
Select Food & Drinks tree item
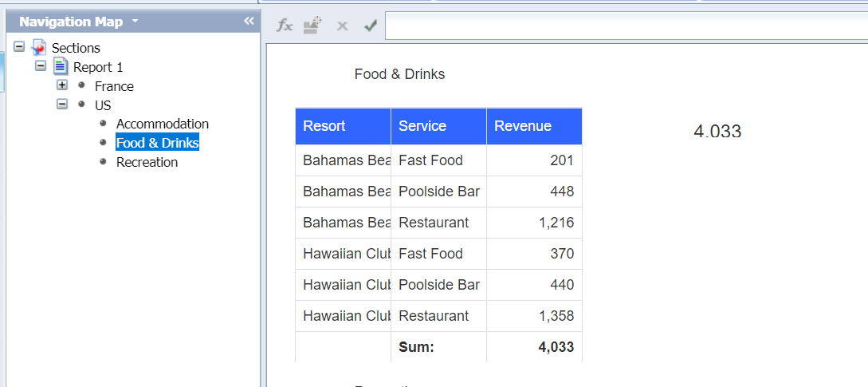point(157,143)
